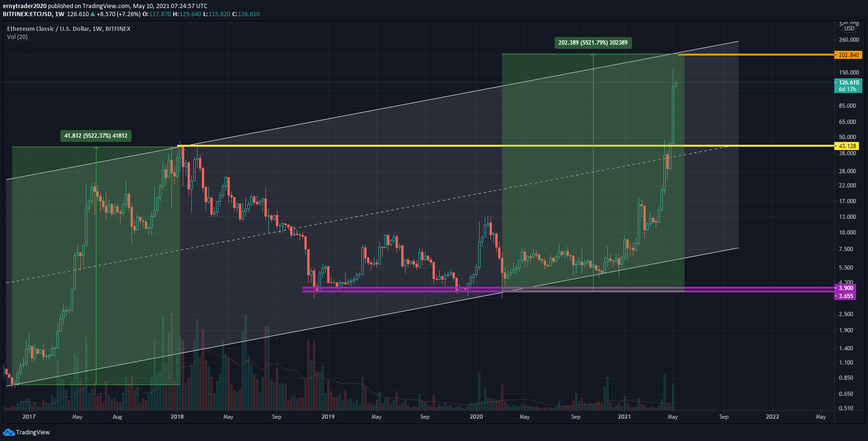Click the H:129.640 high value
This screenshot has width=868, height=441.
click(x=187, y=14)
